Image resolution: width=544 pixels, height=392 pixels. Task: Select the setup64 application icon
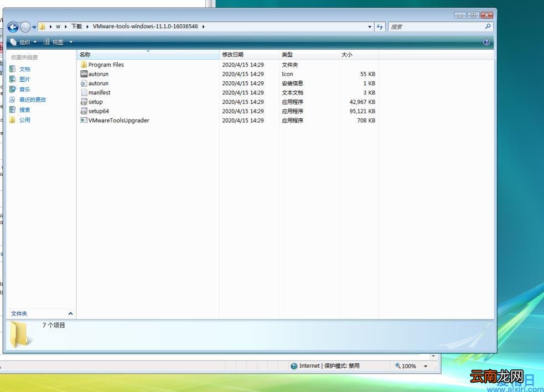pos(84,111)
